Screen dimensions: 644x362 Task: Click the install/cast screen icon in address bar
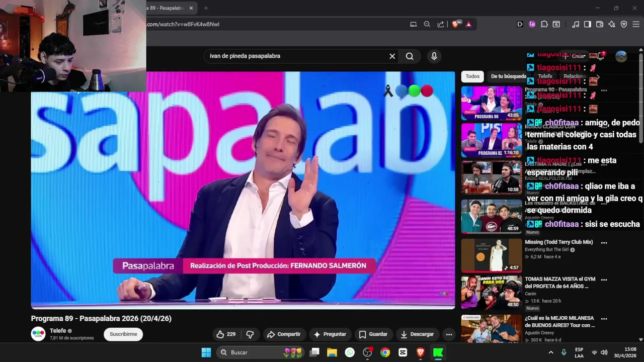pos(413,24)
